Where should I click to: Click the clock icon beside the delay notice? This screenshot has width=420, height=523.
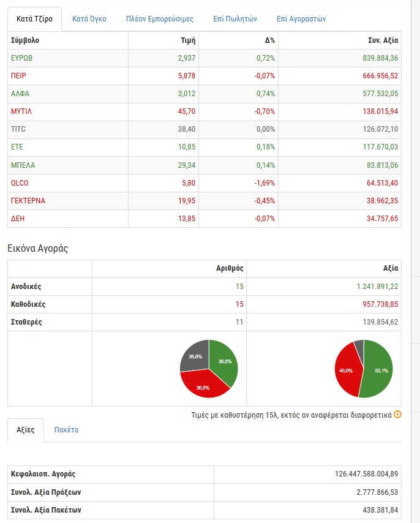[x=397, y=415]
